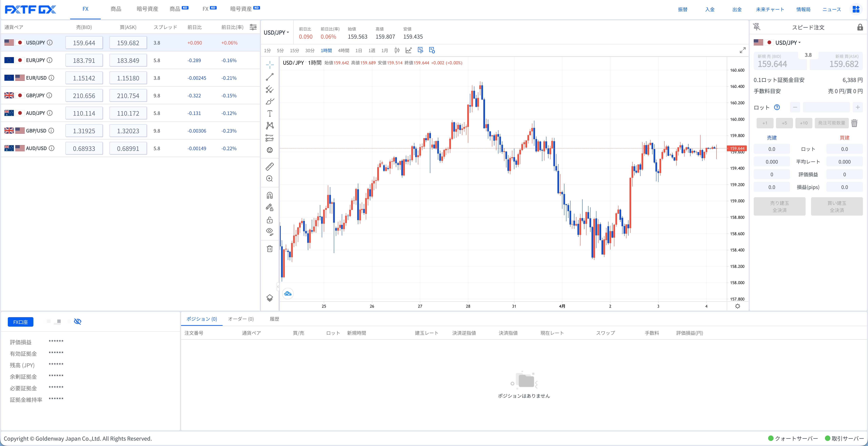
Task: Open the currency pair list settings
Action: 253,27
